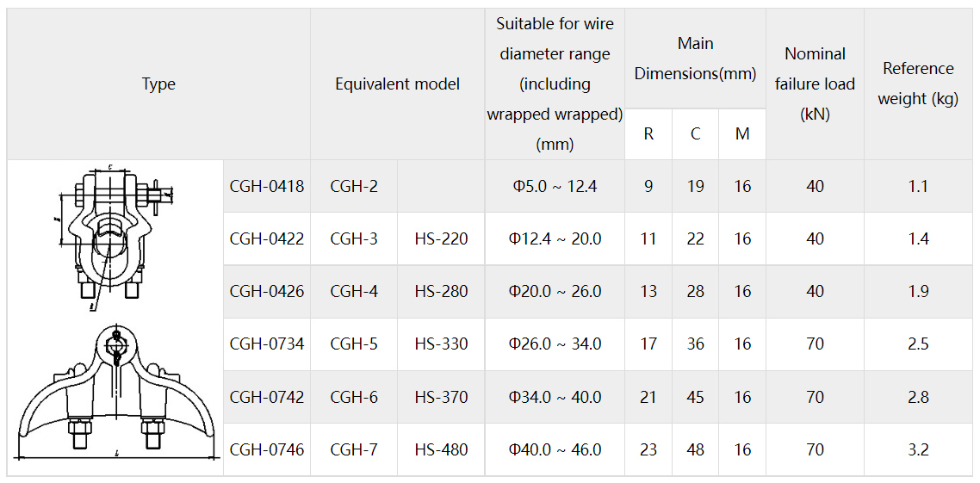Select the CGH-0422 type cell
The image size is (980, 483).
(267, 238)
